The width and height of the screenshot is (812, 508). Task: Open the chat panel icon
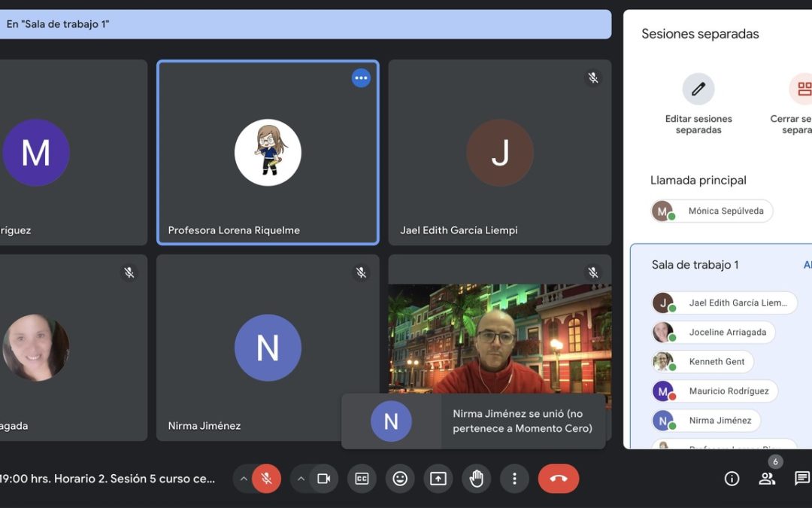(801, 479)
